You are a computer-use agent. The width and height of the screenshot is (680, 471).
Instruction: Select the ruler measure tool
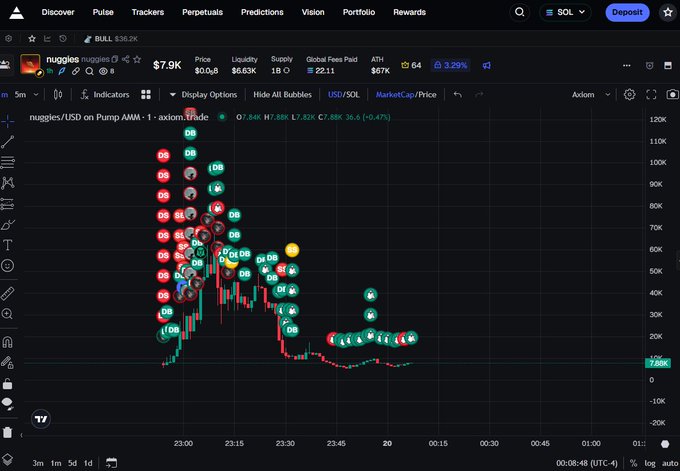(7, 294)
